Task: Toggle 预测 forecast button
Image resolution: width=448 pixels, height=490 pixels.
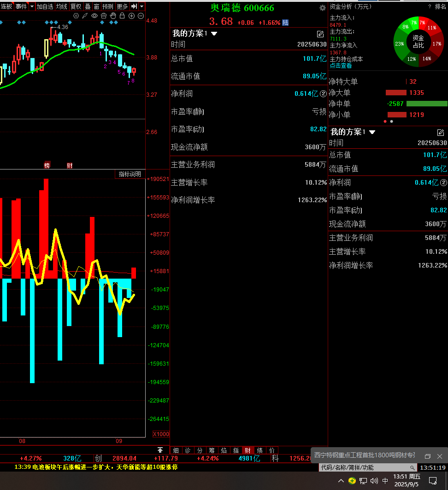Action: pos(108,6)
